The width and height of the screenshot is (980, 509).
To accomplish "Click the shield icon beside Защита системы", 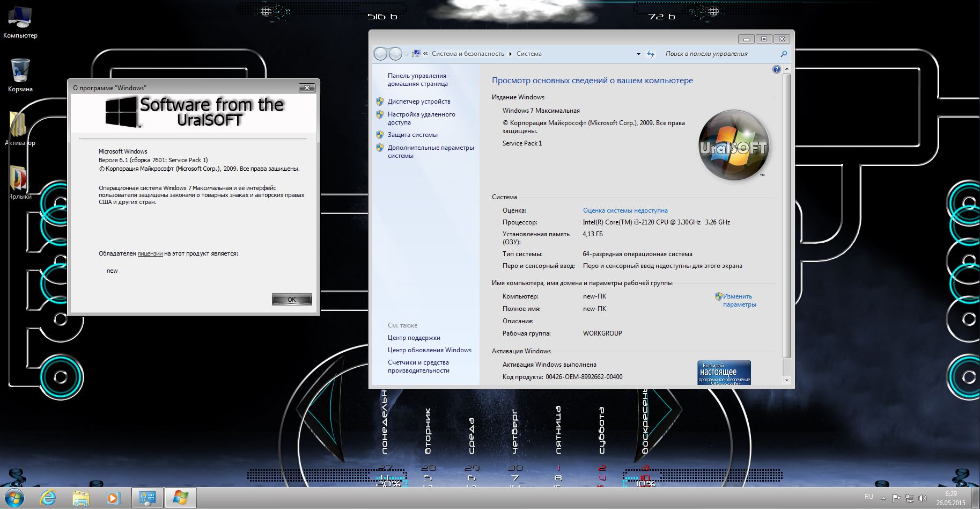I will 380,135.
